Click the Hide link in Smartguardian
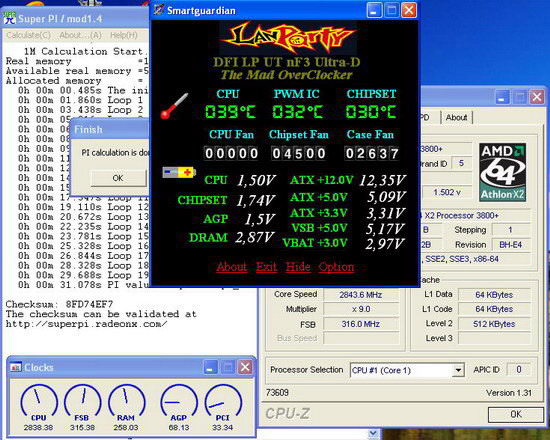Image resolution: width=550 pixels, height=440 pixels. click(298, 267)
